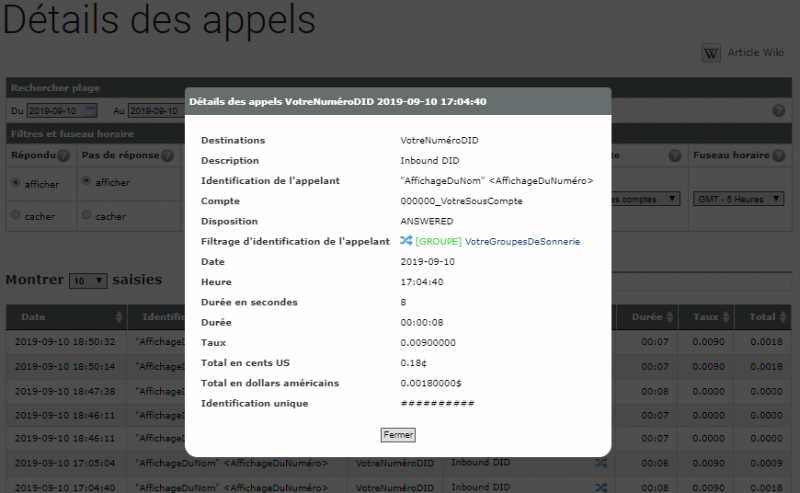
Task: Click the Identification unique hash value
Action: pos(437,403)
